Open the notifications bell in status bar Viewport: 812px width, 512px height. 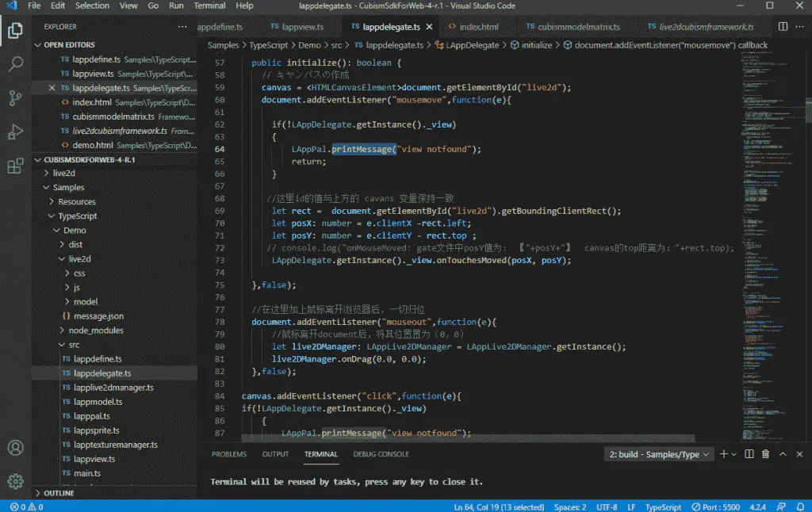tap(801, 506)
